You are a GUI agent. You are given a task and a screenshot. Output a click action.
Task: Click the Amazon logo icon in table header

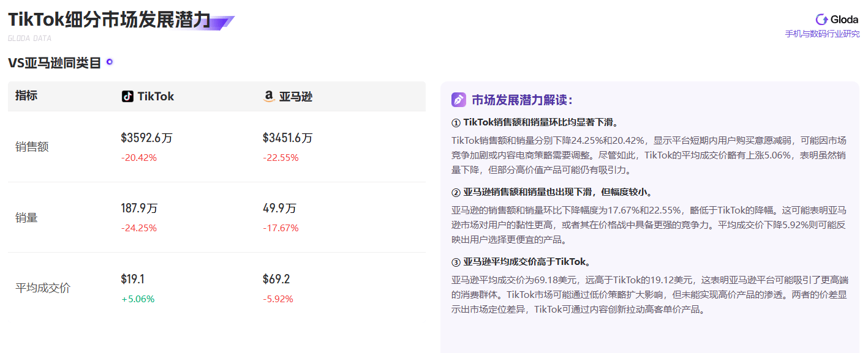pos(268,97)
